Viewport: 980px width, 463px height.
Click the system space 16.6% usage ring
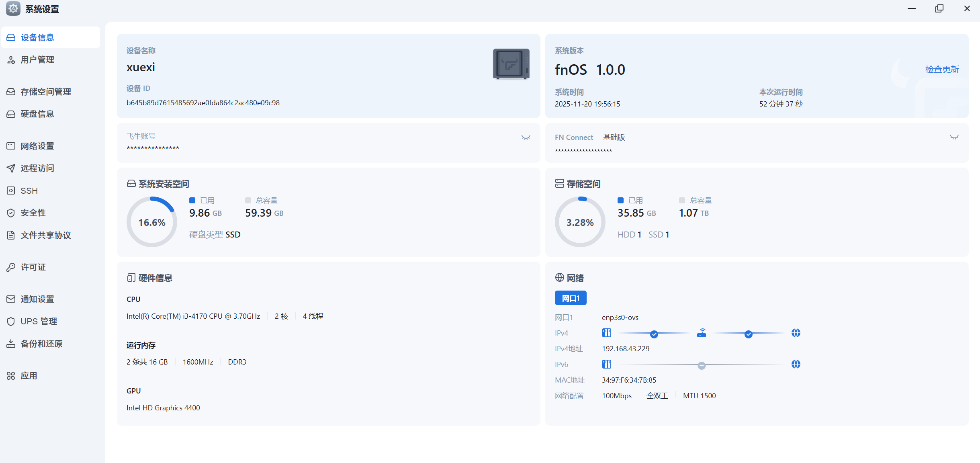(152, 222)
